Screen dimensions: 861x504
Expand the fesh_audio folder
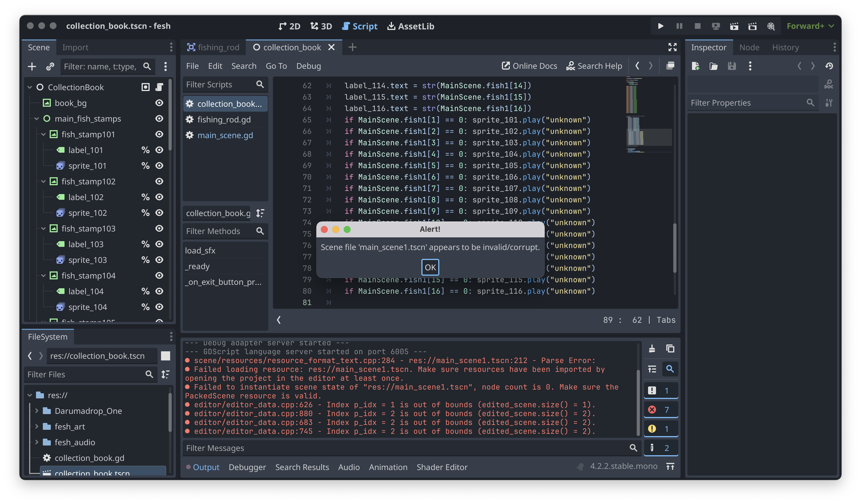click(37, 442)
